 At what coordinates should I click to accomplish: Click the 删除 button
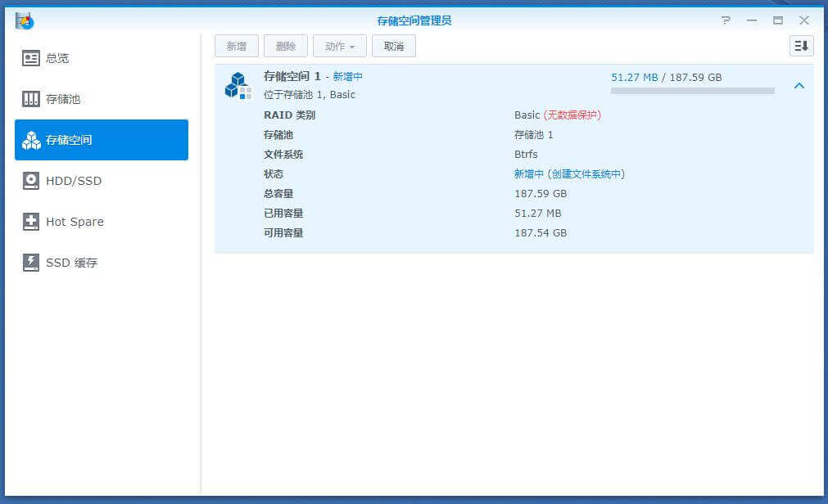(286, 46)
